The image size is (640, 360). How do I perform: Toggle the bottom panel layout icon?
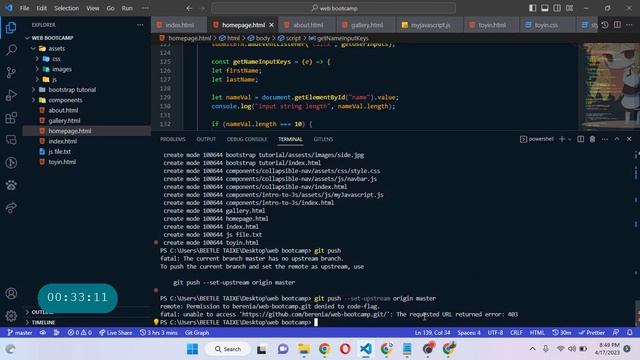545,8
